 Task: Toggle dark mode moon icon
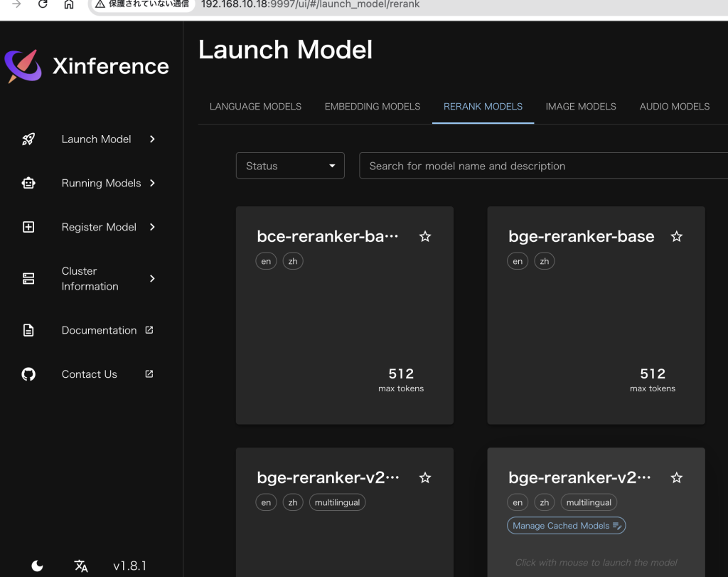(x=37, y=566)
